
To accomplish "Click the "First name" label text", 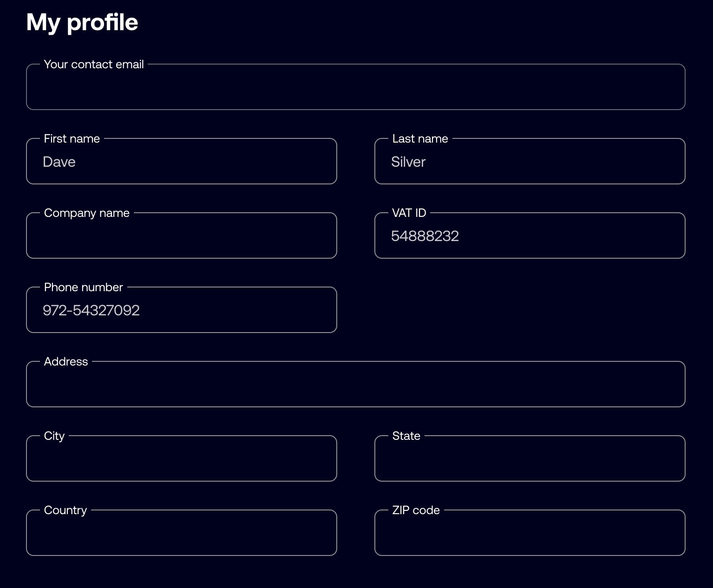I will (72, 138).
